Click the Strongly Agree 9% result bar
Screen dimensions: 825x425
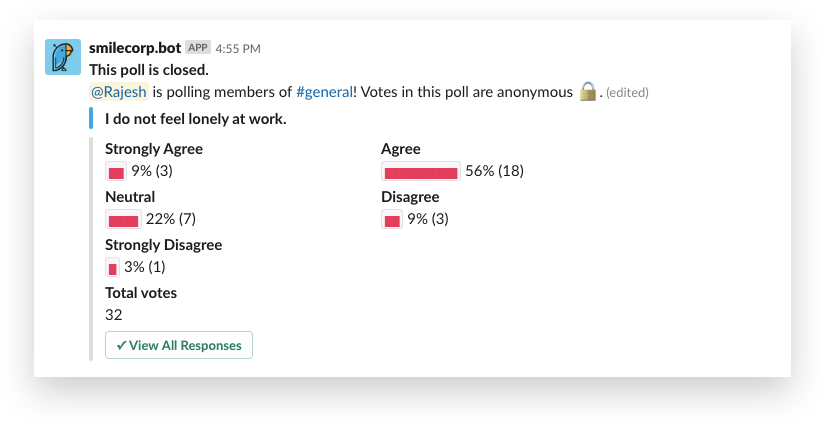click(x=116, y=172)
